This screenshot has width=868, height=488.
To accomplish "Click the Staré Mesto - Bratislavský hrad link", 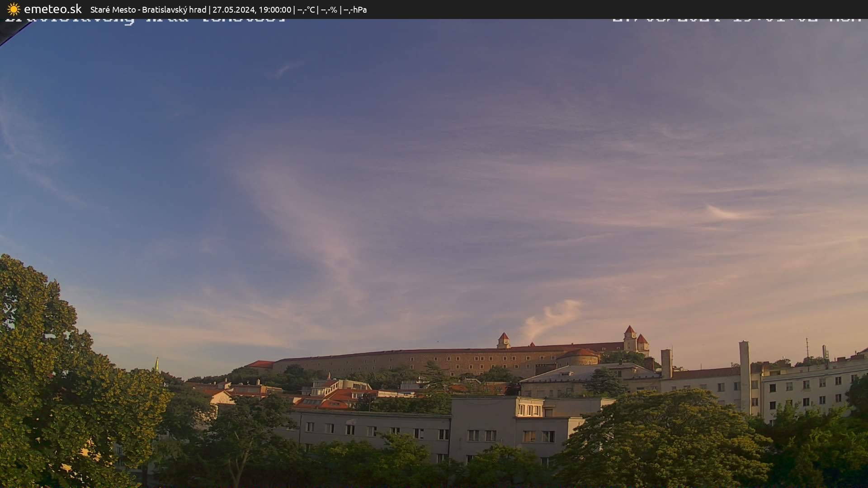I will click(149, 9).
